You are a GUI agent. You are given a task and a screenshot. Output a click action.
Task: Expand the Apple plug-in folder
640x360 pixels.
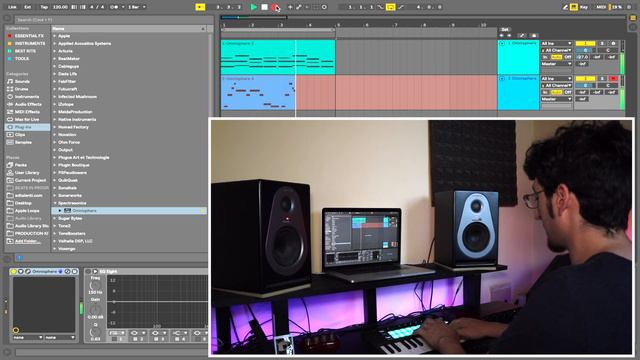click(x=54, y=36)
